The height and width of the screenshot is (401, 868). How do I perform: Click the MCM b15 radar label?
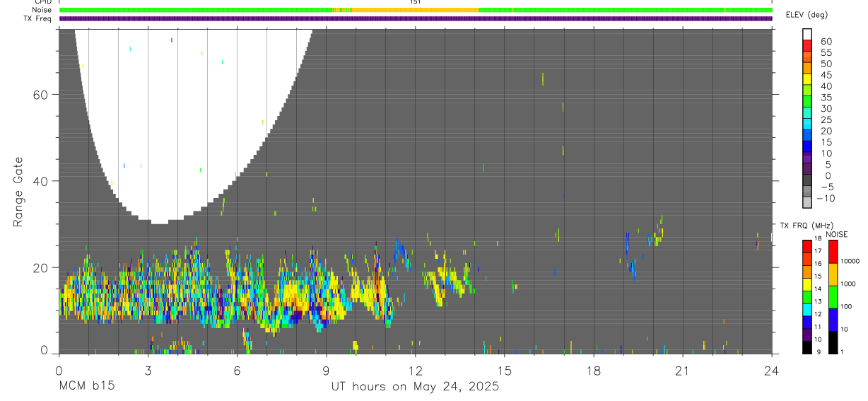click(86, 386)
